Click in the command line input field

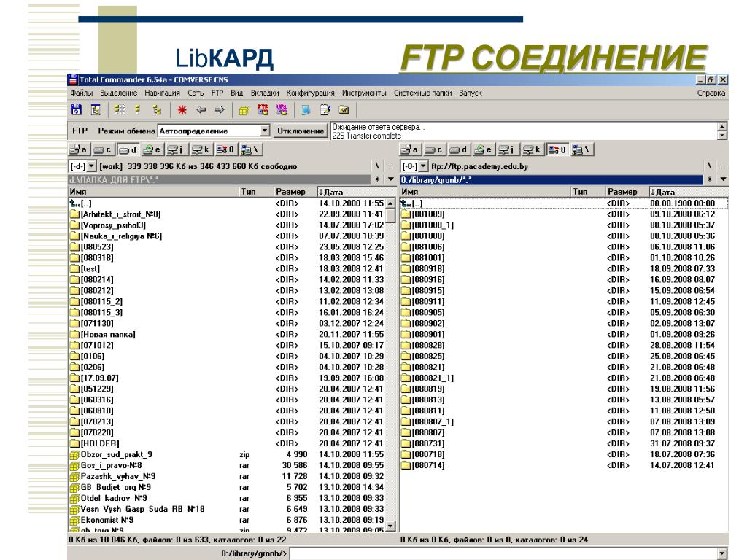coord(503,553)
